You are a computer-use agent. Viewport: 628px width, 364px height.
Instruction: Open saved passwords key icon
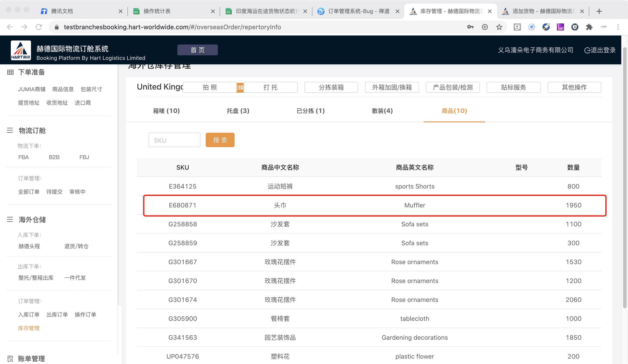click(x=470, y=27)
